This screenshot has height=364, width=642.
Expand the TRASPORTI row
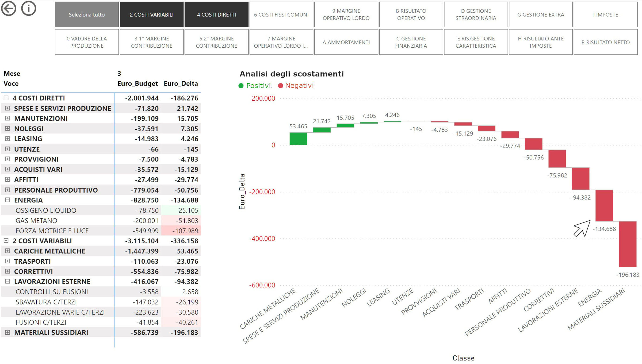[7, 261]
